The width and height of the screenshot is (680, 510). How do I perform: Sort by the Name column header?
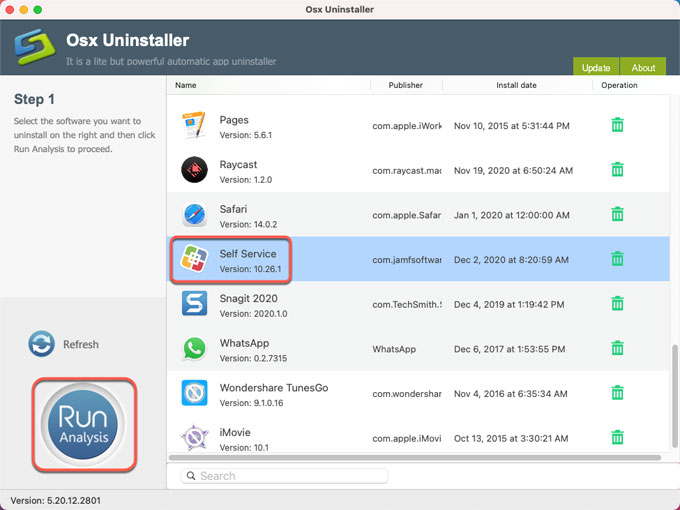point(186,85)
